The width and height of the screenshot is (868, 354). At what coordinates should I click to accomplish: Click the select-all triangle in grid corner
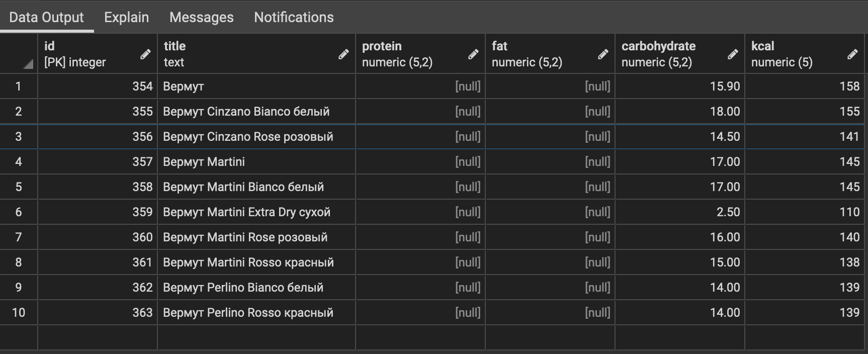tap(28, 64)
